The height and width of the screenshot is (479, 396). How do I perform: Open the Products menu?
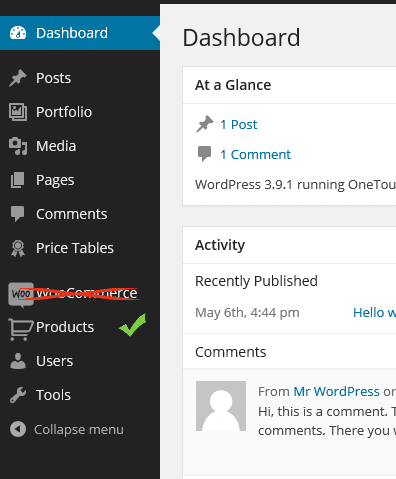80,327
